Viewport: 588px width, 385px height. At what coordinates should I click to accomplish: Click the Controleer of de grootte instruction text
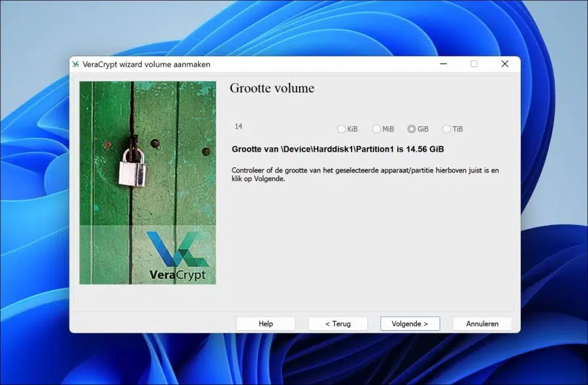tap(365, 175)
